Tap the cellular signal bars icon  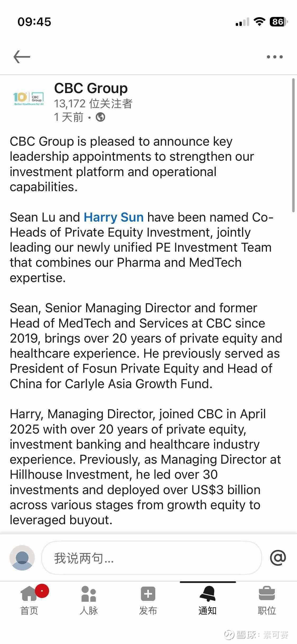coord(242,22)
